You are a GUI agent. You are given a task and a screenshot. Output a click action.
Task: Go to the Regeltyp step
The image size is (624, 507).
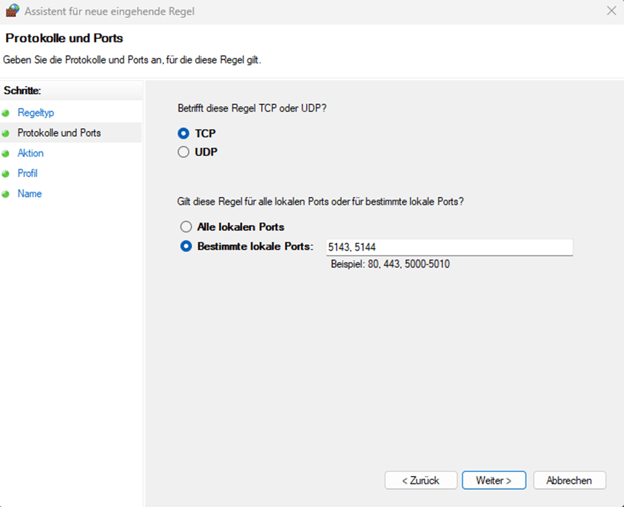[x=35, y=113]
